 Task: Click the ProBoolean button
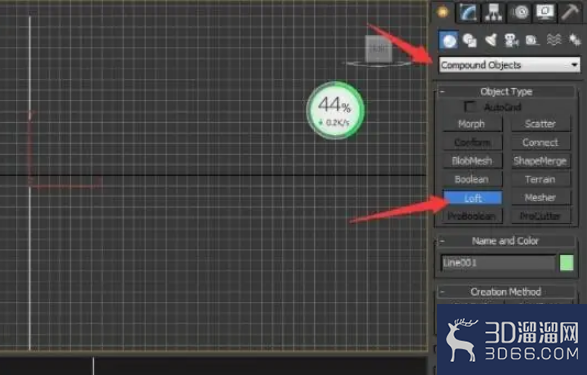point(472,216)
